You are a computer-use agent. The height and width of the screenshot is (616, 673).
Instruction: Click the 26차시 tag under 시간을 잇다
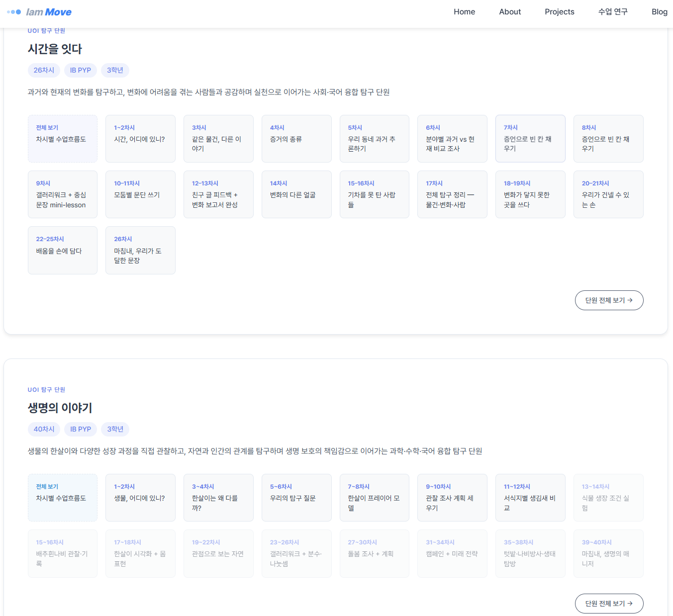(x=44, y=70)
